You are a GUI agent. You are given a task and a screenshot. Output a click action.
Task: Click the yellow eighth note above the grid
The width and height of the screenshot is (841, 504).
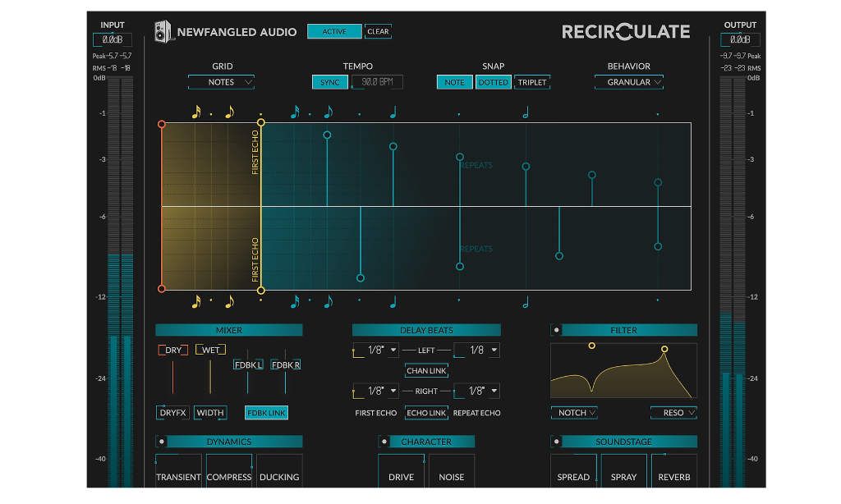[x=230, y=112]
